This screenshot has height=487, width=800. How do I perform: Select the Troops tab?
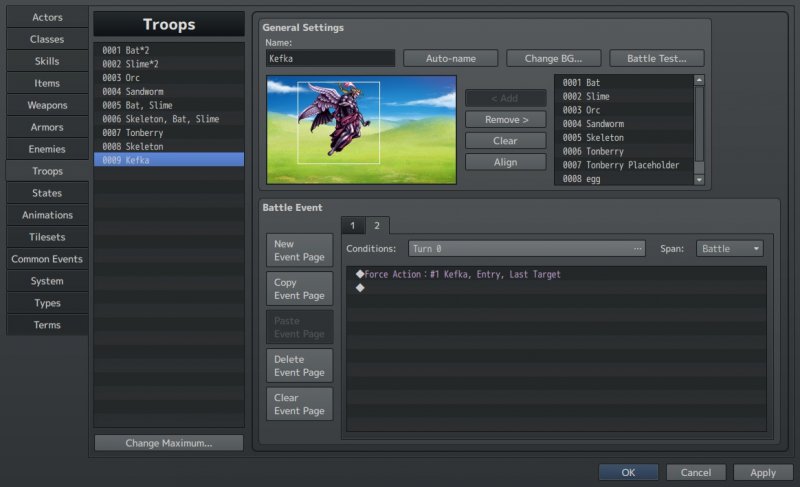pyautogui.click(x=47, y=171)
